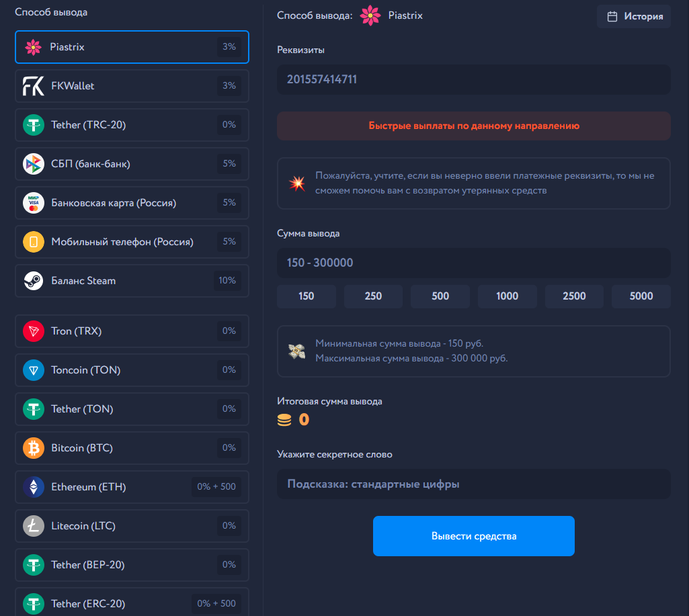This screenshot has width=689, height=616.
Task: Choose FKWallet withdrawal method
Action: (132, 86)
